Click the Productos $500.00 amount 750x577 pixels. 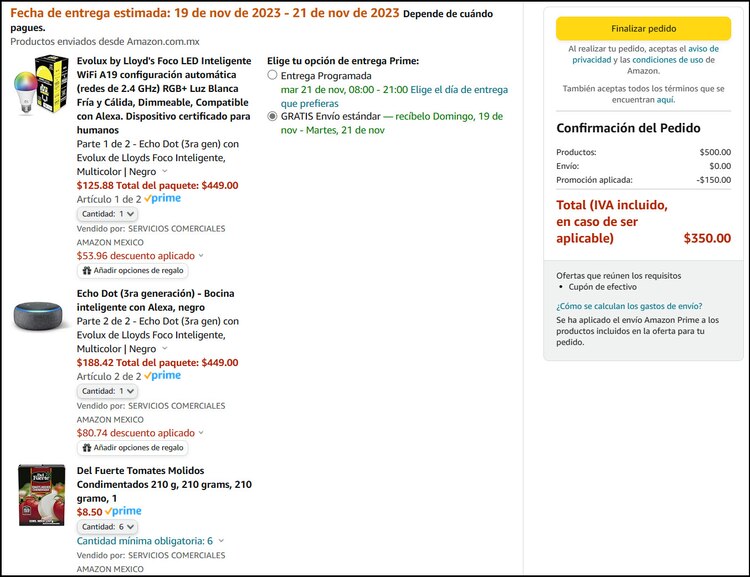(x=715, y=152)
